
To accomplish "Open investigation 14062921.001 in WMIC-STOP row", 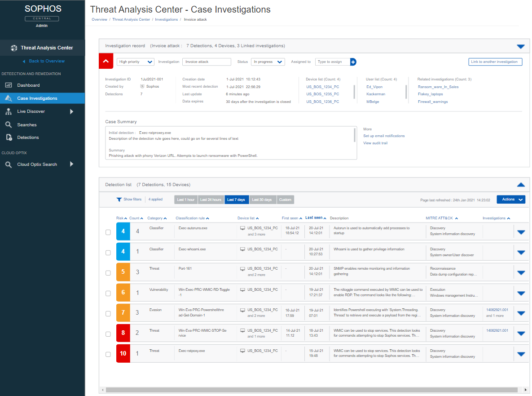I will point(497,330).
